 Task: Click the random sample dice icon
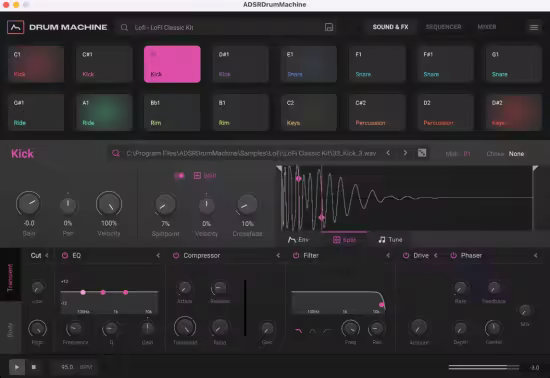pos(422,153)
